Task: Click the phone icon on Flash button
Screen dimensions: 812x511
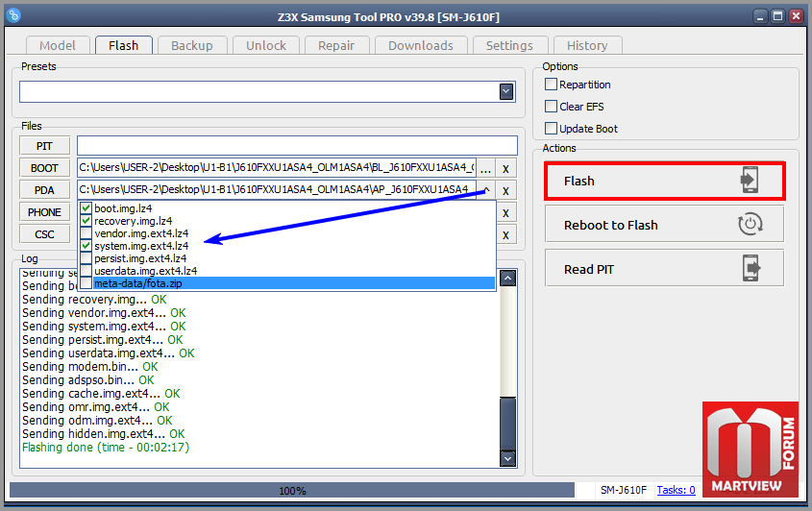Action: [x=750, y=181]
